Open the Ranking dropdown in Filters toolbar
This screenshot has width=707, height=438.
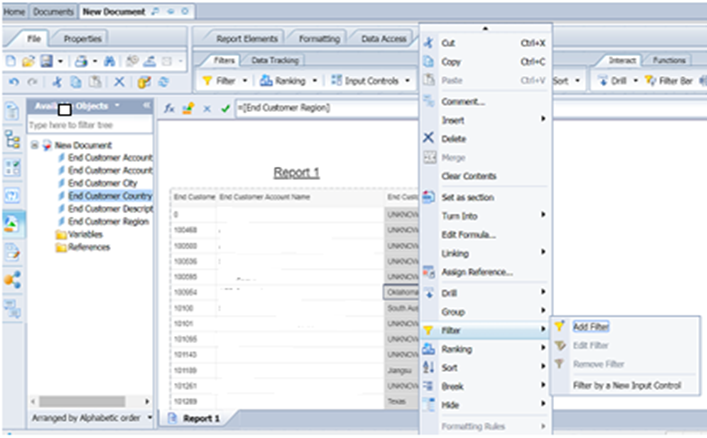[x=288, y=80]
